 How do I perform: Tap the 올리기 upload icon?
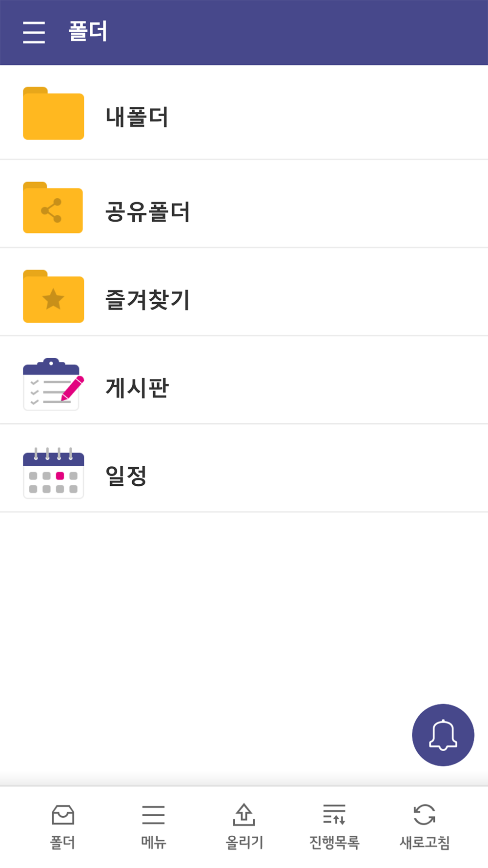(x=244, y=814)
